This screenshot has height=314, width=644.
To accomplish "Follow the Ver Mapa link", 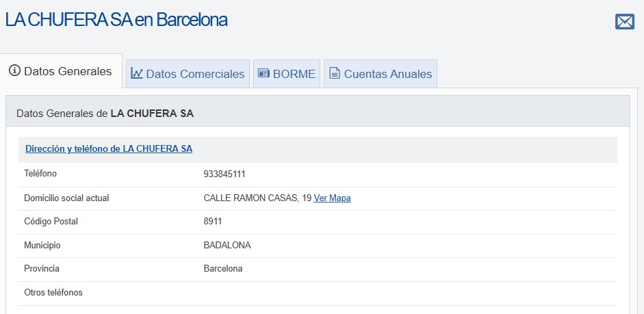I will click(333, 198).
